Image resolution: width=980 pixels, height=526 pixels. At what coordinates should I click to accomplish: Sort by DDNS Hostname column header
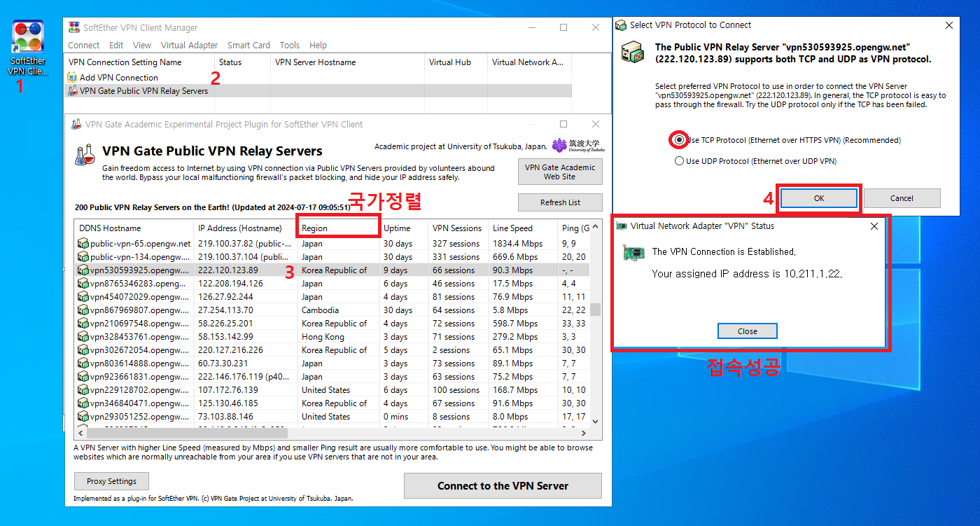134,228
